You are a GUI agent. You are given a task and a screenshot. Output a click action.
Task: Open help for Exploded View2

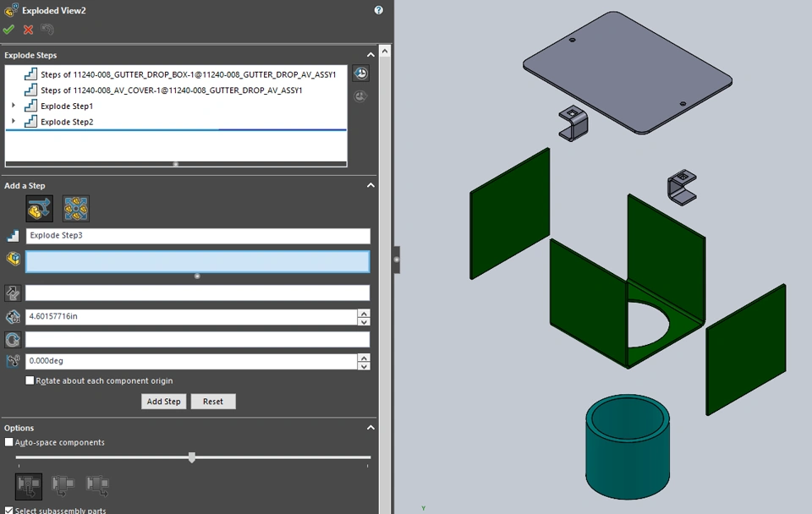point(379,10)
